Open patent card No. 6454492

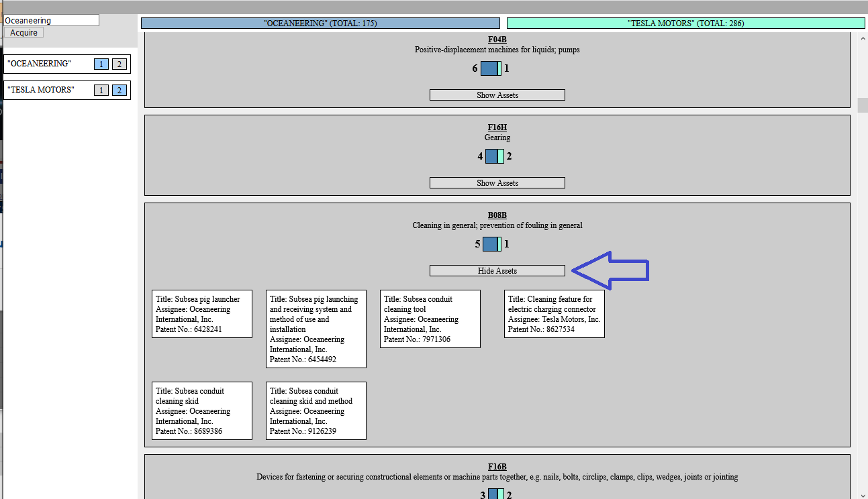[x=316, y=329]
